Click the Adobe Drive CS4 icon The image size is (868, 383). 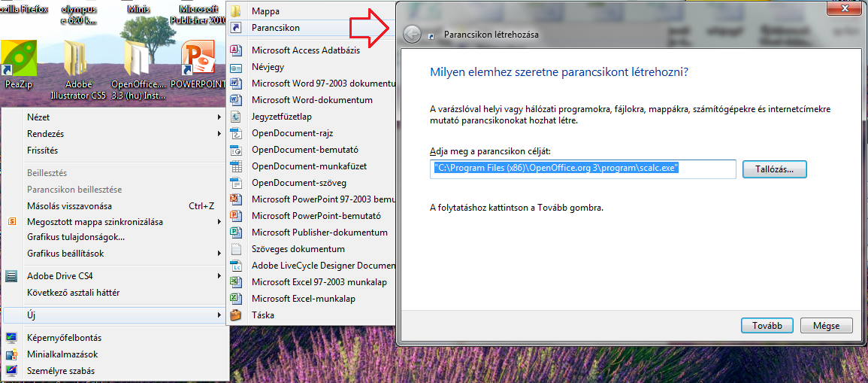pyautogui.click(x=11, y=276)
